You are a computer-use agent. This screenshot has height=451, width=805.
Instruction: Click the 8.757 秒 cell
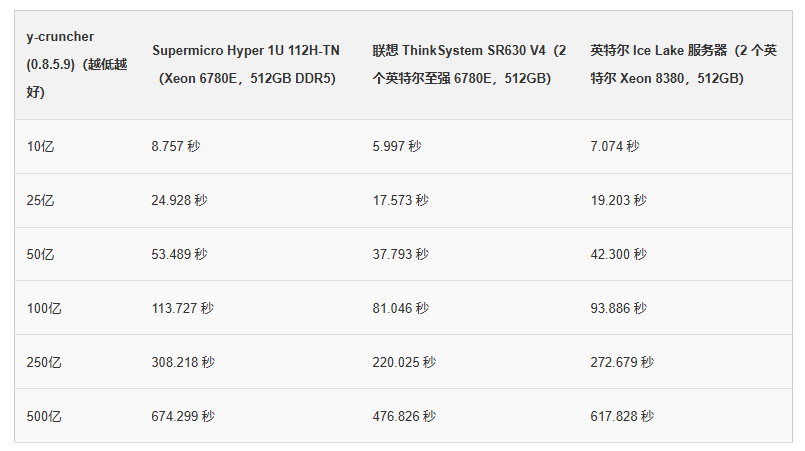176,146
